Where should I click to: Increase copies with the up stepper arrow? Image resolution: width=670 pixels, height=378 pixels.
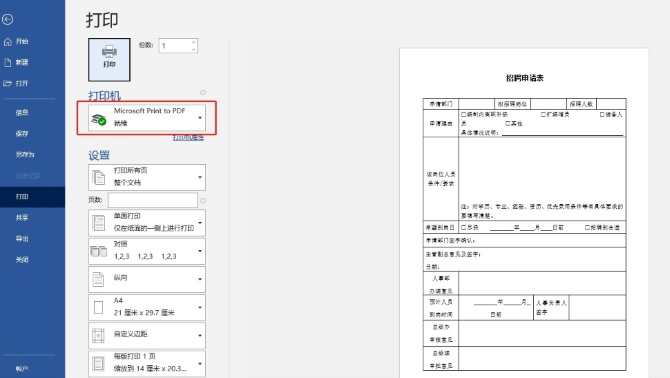194,42
